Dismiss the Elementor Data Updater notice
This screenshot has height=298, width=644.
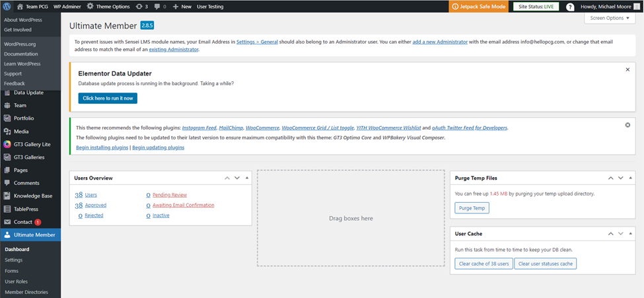pos(627,69)
